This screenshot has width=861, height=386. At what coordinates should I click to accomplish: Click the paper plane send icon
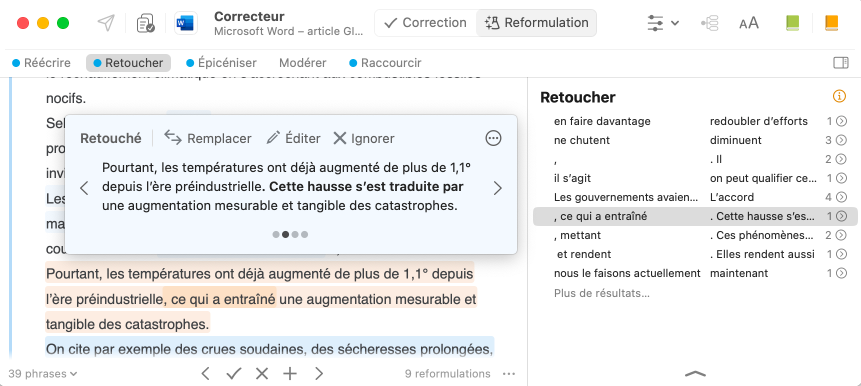pos(106,23)
